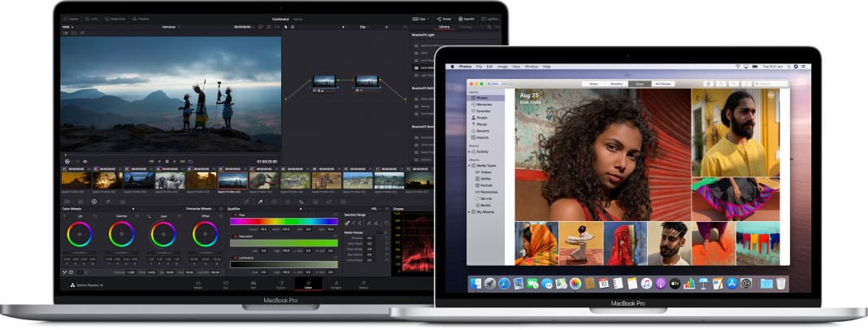This screenshot has width=868, height=330.
Task: Open Music app from the Dock
Action: coord(647,284)
